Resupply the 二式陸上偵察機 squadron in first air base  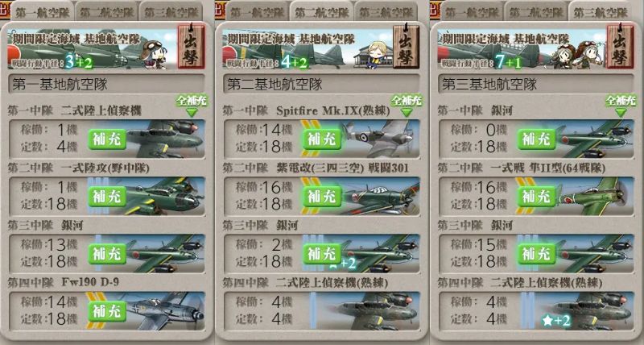tap(107, 139)
